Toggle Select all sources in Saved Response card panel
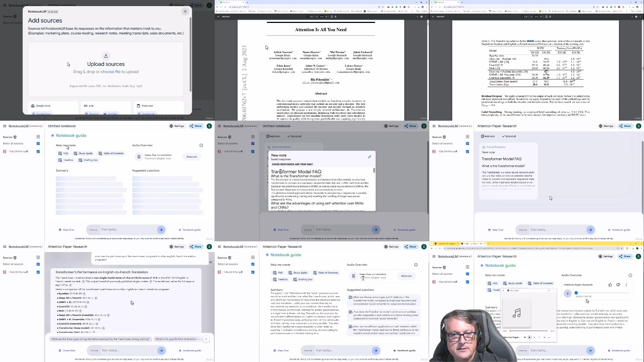 467,144
